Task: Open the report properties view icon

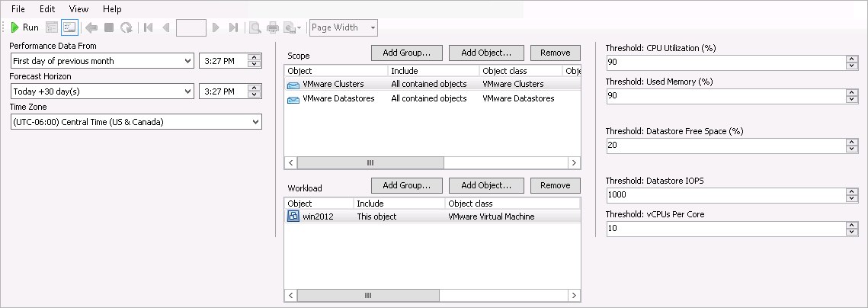Action: pyautogui.click(x=52, y=27)
